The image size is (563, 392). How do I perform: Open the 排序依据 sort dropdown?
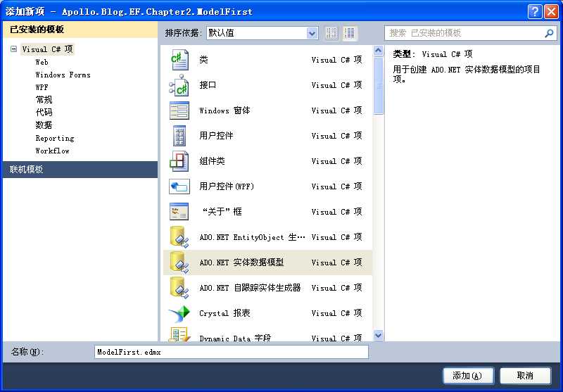[312, 33]
